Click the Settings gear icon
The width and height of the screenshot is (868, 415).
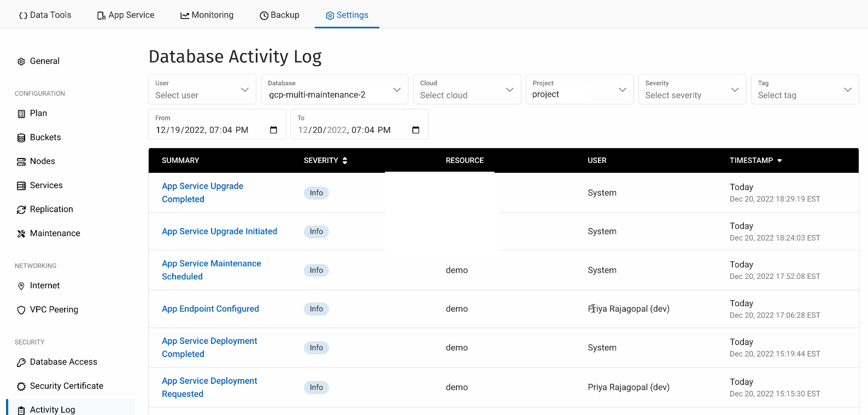click(330, 16)
